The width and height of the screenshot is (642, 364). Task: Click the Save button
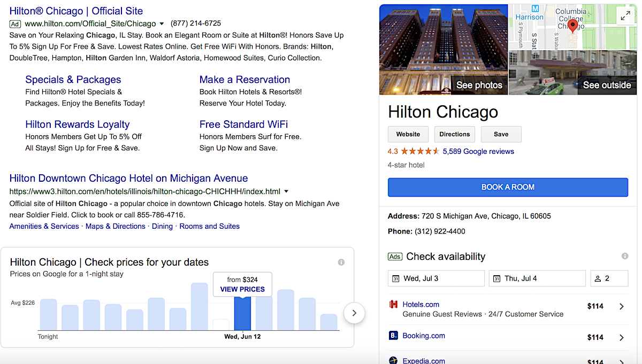[x=501, y=134]
